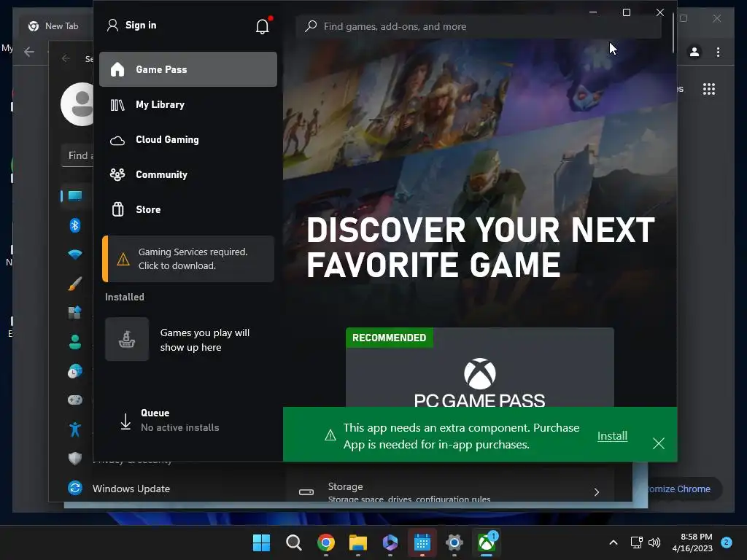Open the notifications bell
The image size is (747, 560).
click(263, 26)
